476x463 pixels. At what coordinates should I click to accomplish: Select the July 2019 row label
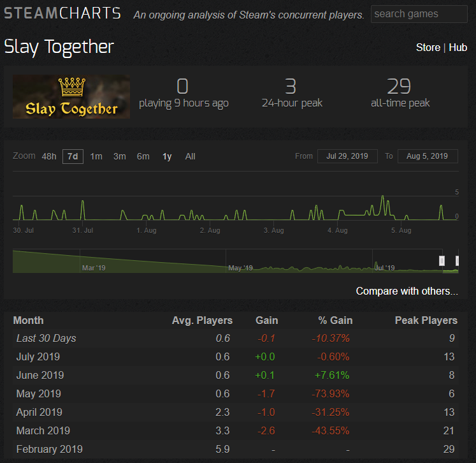pos(38,356)
